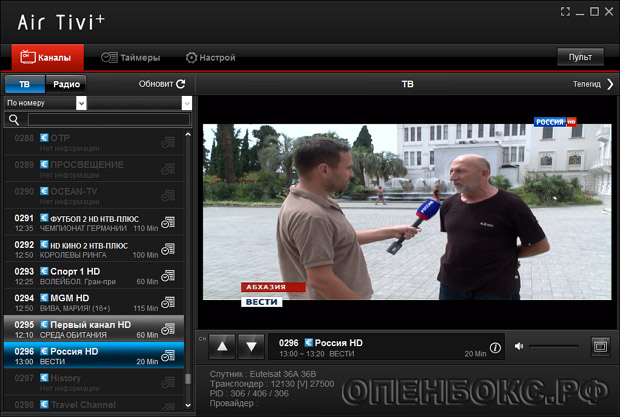This screenshot has height=417, width=620.
Task: Maximize the Air Tivi+ window
Action: (594, 12)
